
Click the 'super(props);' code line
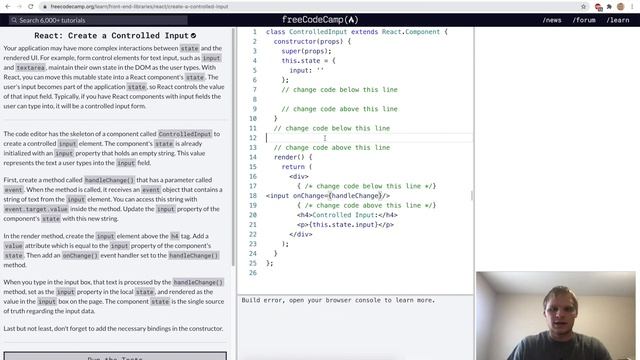point(306,51)
